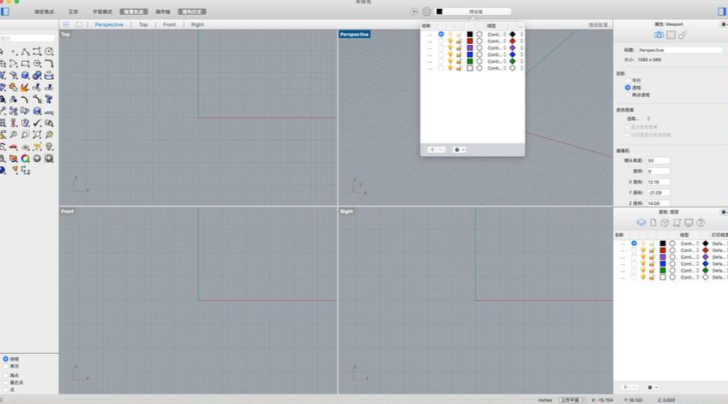The width and height of the screenshot is (728, 404).
Task: Switch to the Front viewport tab
Action: coord(169,23)
